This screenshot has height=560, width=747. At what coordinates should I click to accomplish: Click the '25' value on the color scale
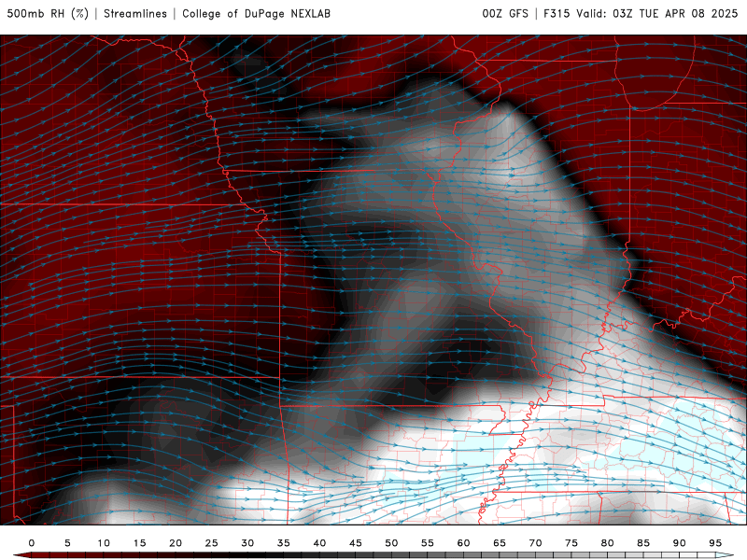[x=212, y=543]
